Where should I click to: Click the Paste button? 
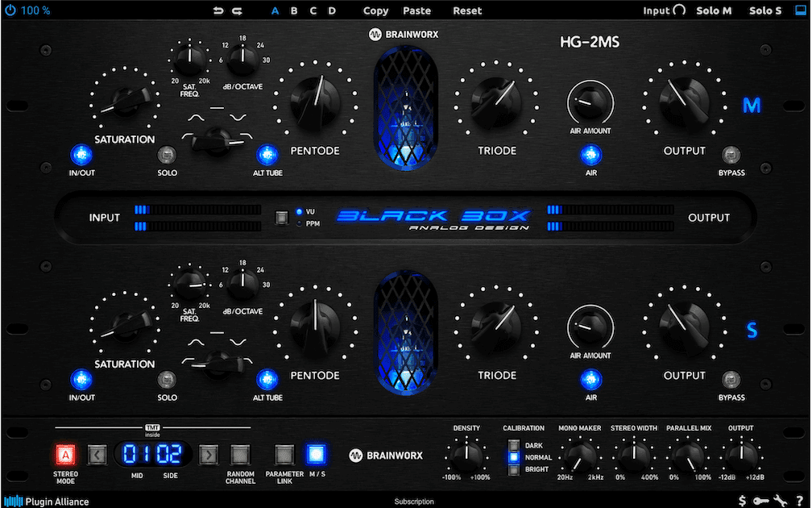pos(417,11)
